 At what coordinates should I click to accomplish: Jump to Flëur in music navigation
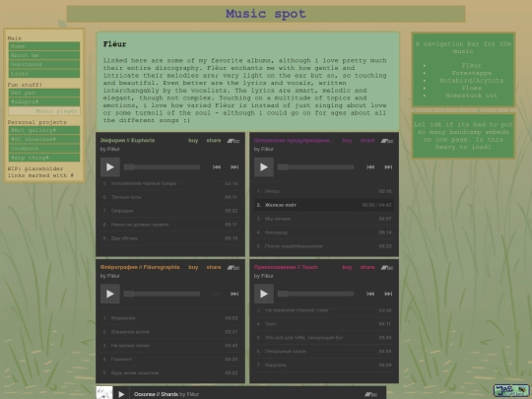click(471, 65)
